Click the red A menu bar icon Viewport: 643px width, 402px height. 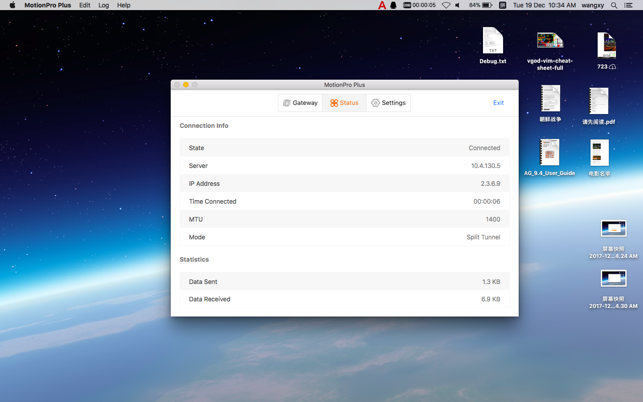coord(382,5)
